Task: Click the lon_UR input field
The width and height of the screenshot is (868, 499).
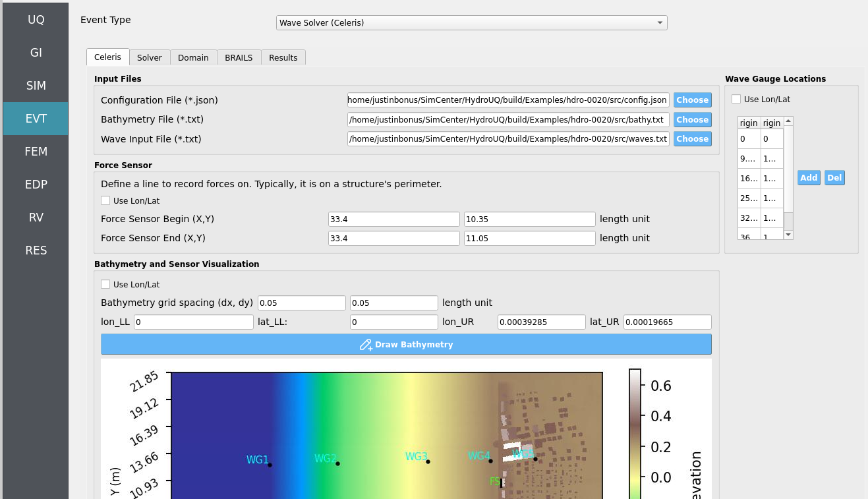Action: tap(542, 322)
